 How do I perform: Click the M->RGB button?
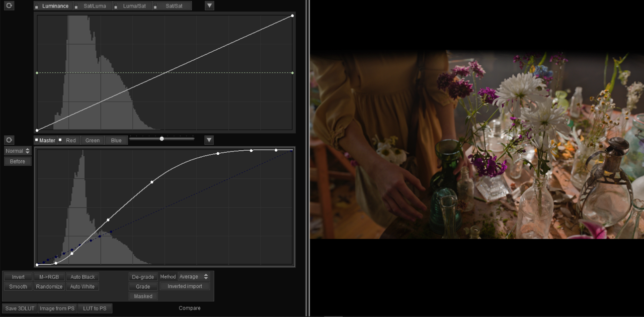[49, 277]
